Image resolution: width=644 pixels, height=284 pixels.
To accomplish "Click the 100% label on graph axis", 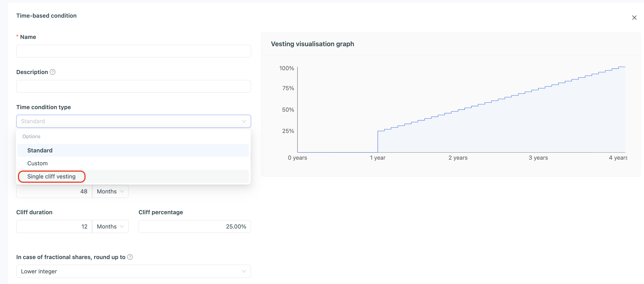I will (x=287, y=68).
